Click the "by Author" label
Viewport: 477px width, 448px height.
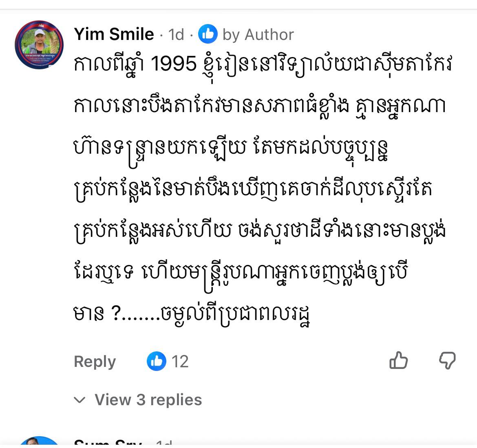pos(258,35)
